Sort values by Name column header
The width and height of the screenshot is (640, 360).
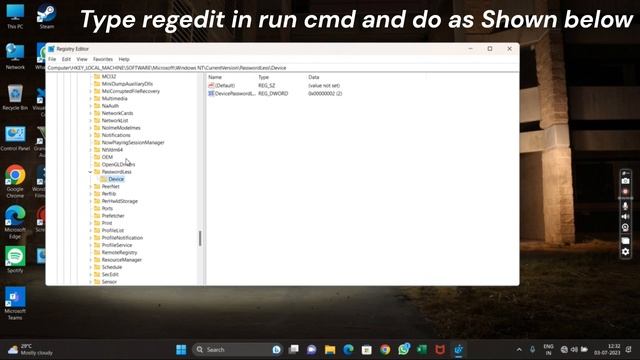coord(215,77)
